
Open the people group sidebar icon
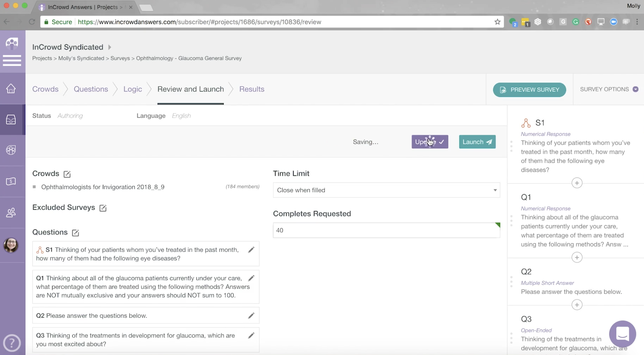11,213
